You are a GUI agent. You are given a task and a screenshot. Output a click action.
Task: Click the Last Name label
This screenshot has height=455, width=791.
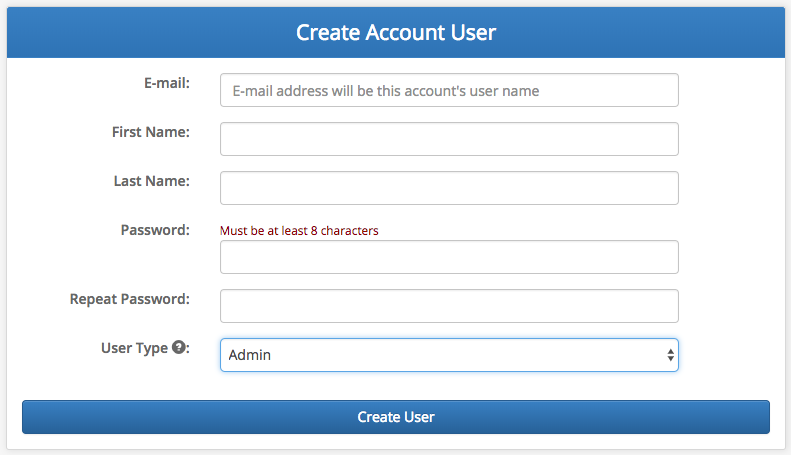tap(152, 181)
